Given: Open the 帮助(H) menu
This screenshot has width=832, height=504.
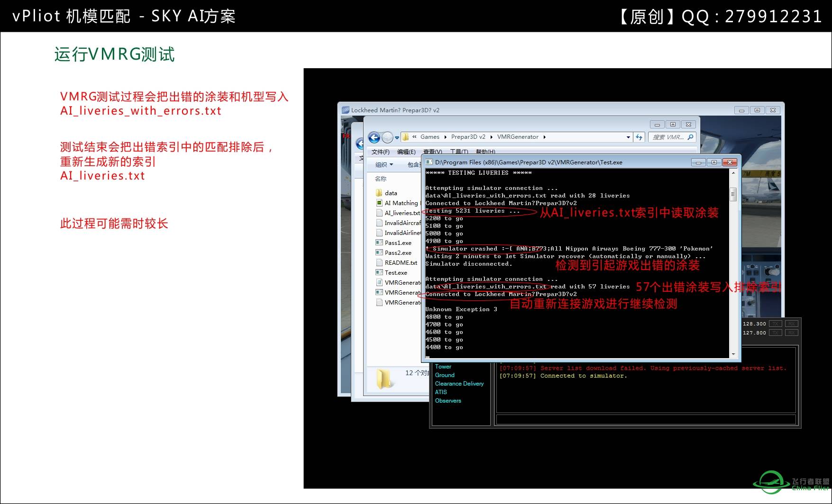Looking at the screenshot, I should coord(485,152).
